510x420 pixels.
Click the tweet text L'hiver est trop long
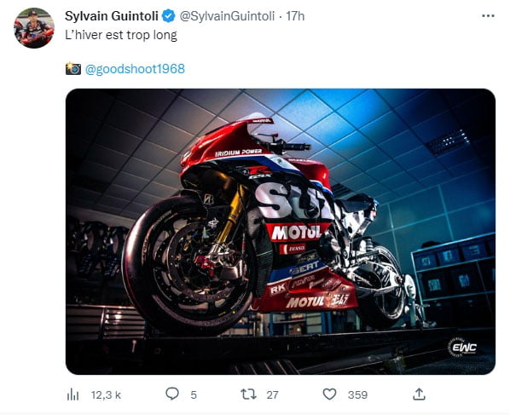[121, 35]
